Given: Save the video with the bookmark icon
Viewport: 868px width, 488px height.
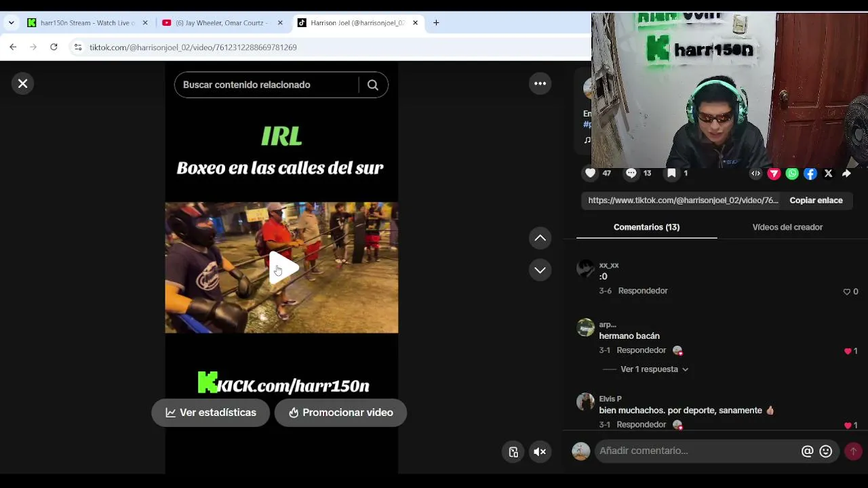Looking at the screenshot, I should tap(671, 173).
